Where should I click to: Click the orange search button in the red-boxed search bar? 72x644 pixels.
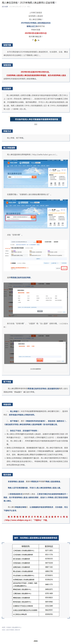(33, 217)
